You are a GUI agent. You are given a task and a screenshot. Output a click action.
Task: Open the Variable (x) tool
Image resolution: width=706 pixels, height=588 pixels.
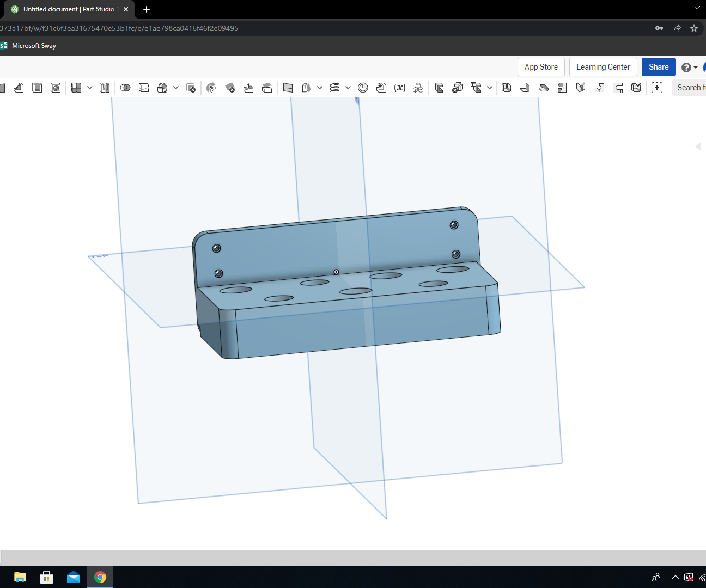coord(400,88)
